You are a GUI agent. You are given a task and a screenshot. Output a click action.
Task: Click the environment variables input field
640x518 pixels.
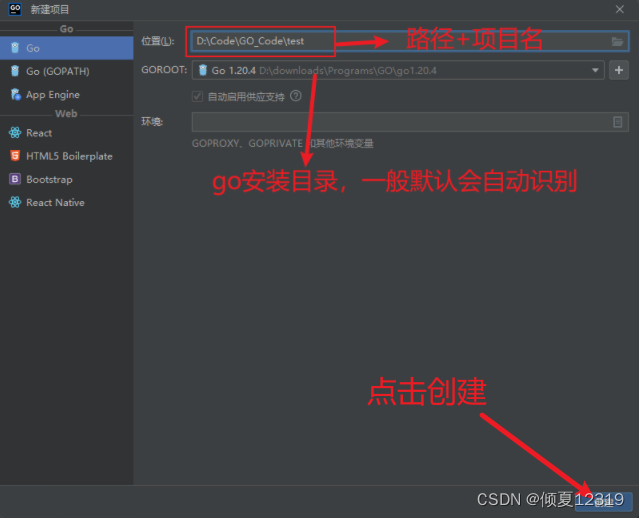point(410,122)
